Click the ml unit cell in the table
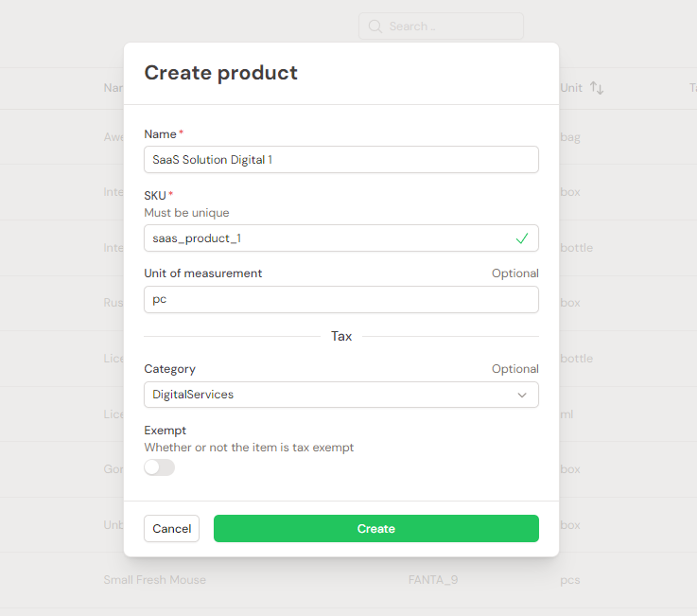Screen dimensions: 697x616 [x=566, y=414]
